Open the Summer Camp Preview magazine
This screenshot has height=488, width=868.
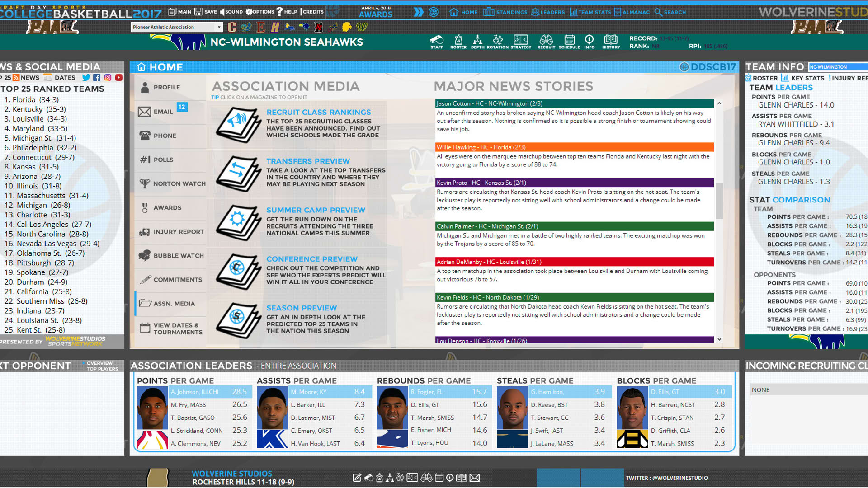238,223
